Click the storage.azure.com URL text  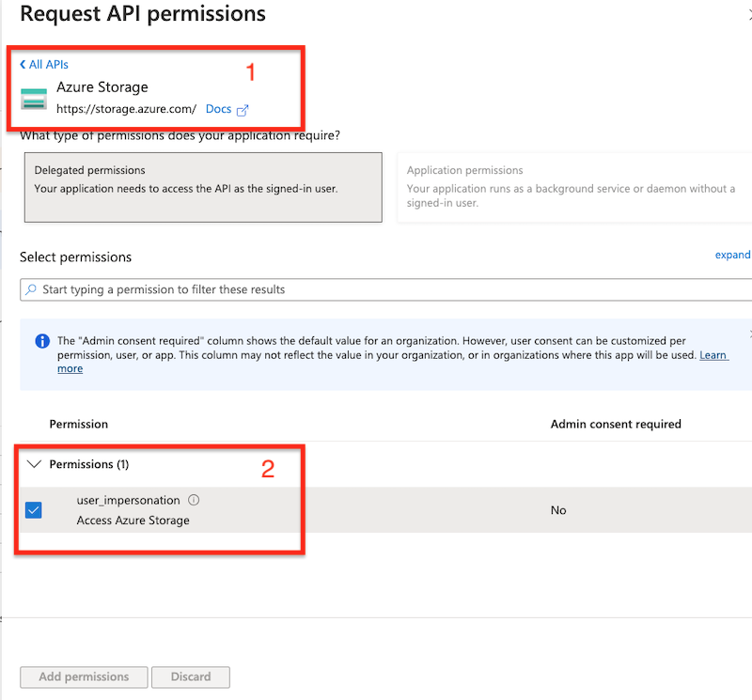click(127, 109)
